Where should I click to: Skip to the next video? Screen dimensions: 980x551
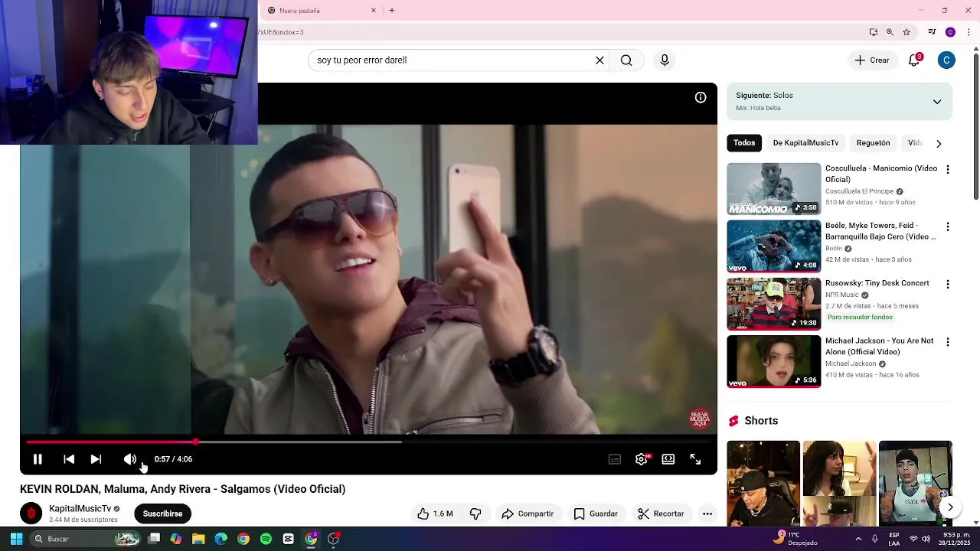[96, 459]
